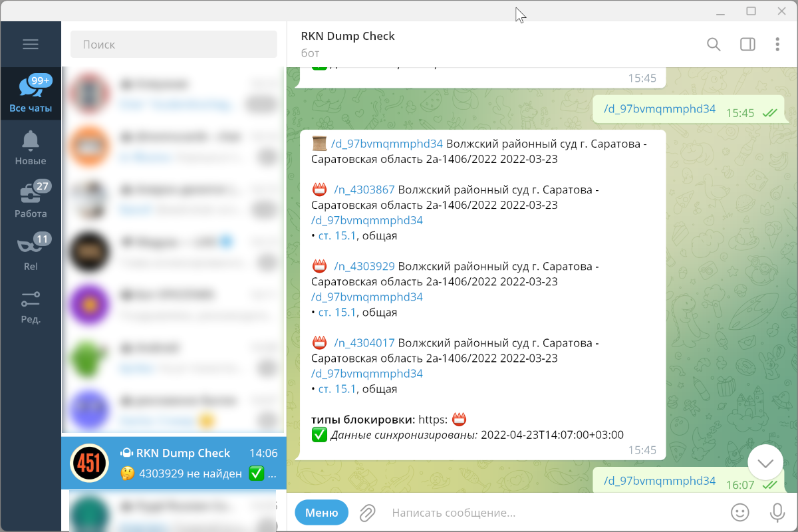The height and width of the screenshot is (532, 798).
Task: Click the 27 badge on Работа folder
Action: click(43, 186)
